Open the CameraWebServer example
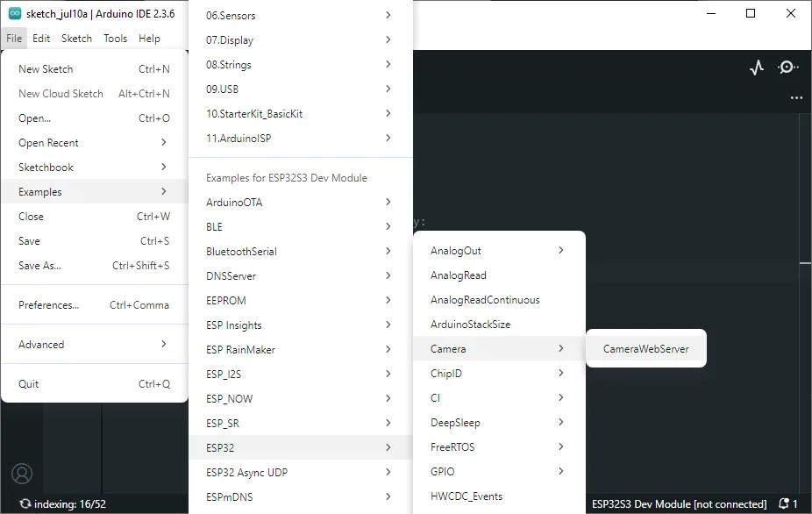Screen dimensions: 812x514 coord(646,349)
